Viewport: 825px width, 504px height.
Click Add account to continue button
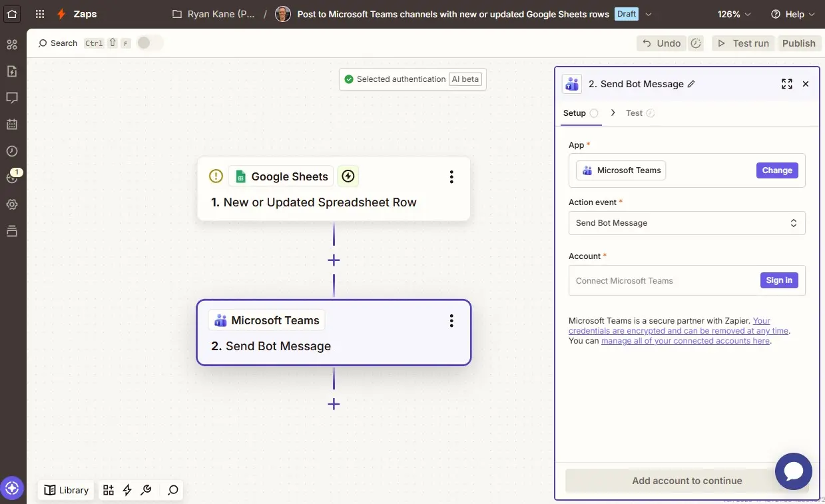687,481
